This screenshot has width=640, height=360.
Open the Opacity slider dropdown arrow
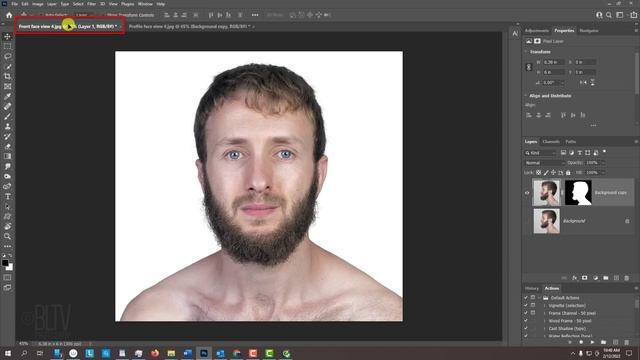pyautogui.click(x=603, y=162)
